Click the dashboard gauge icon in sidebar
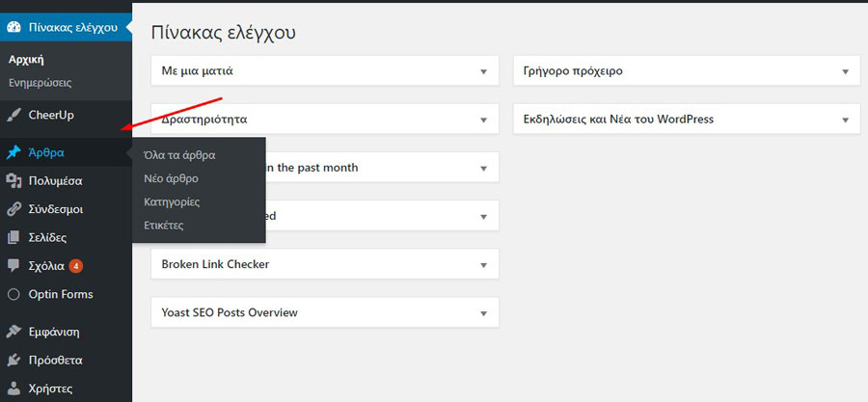This screenshot has height=402, width=868. pos(14,26)
